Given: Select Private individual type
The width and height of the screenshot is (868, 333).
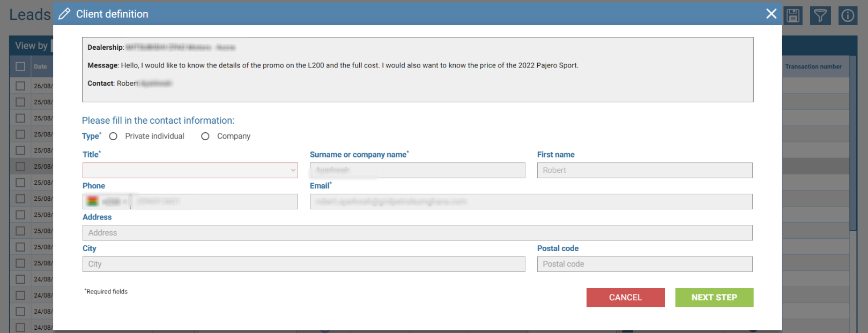Looking at the screenshot, I should click(113, 137).
